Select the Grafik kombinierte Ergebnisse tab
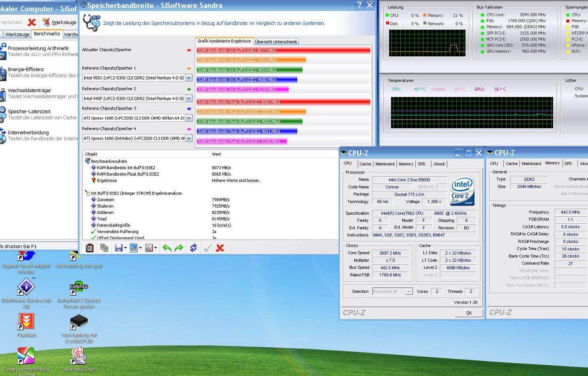588x376 pixels. 224,41
